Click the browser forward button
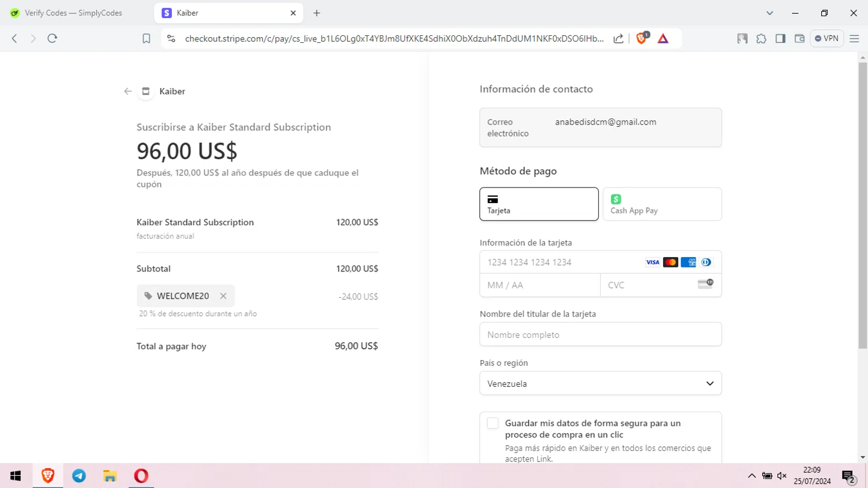Image resolution: width=868 pixels, height=488 pixels. (x=33, y=38)
